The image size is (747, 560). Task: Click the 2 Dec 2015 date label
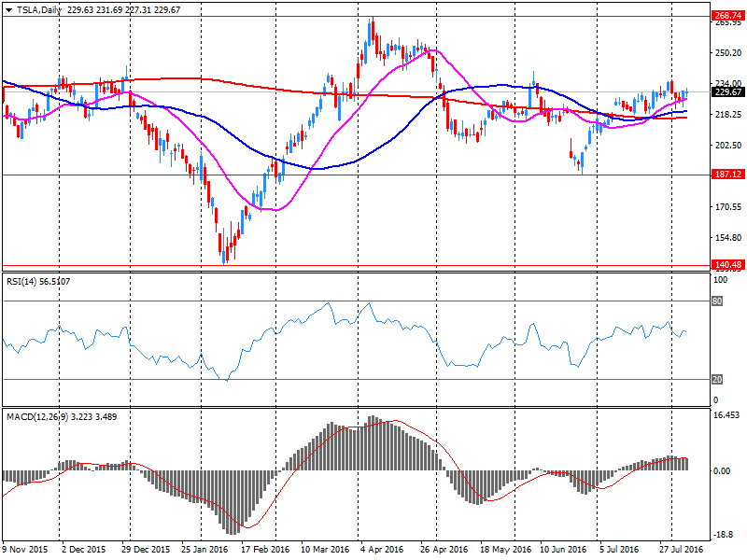pyautogui.click(x=83, y=549)
